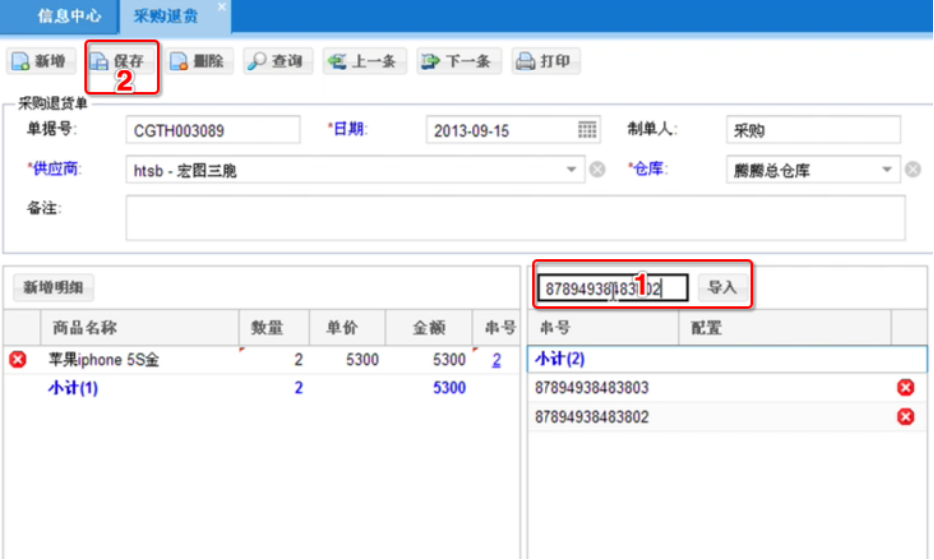Expand the 仓库 warehouse dropdown
The image size is (934, 560).
click(888, 170)
